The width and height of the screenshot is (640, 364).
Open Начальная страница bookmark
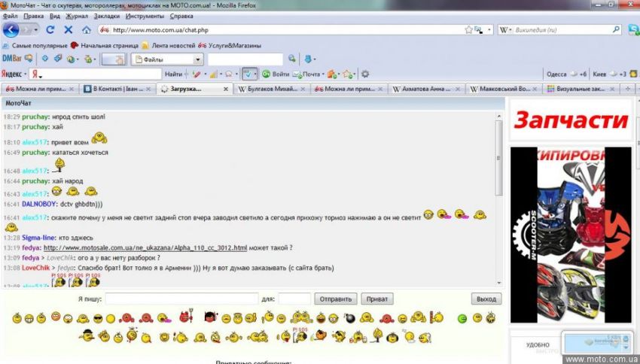(x=105, y=46)
